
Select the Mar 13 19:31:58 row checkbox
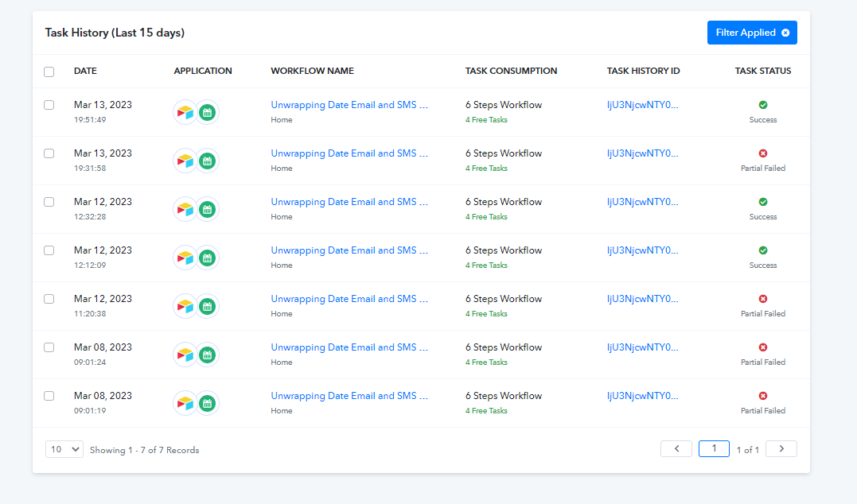click(x=49, y=153)
